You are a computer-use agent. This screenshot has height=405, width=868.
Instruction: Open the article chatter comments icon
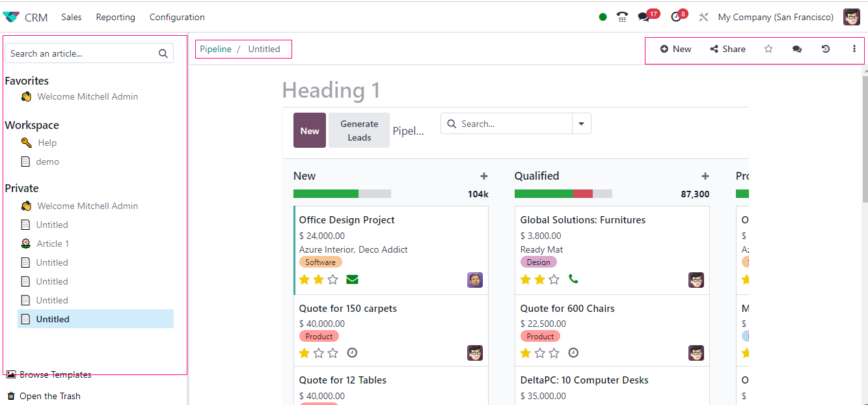[x=797, y=49]
